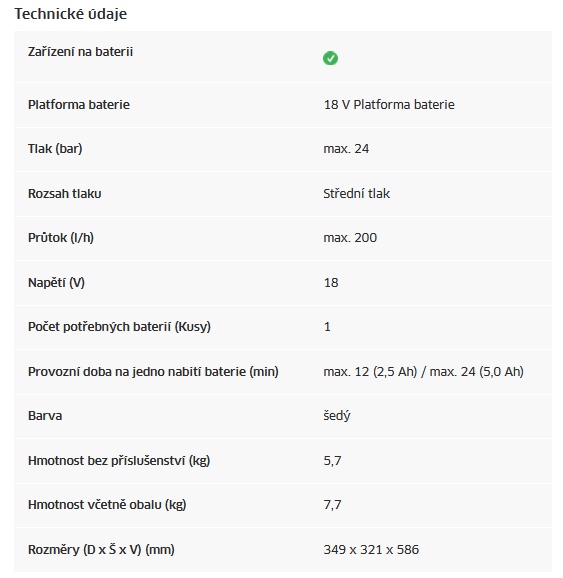Select the Hmotnost bez příslušenství (kg) label
Image resolution: width=563 pixels, height=578 pixels.
(x=119, y=461)
